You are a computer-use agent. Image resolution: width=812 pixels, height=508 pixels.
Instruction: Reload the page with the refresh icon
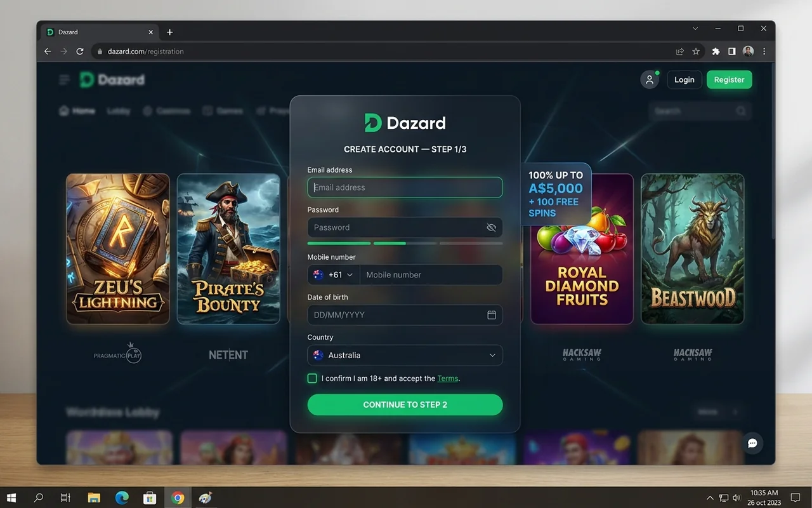pos(80,51)
